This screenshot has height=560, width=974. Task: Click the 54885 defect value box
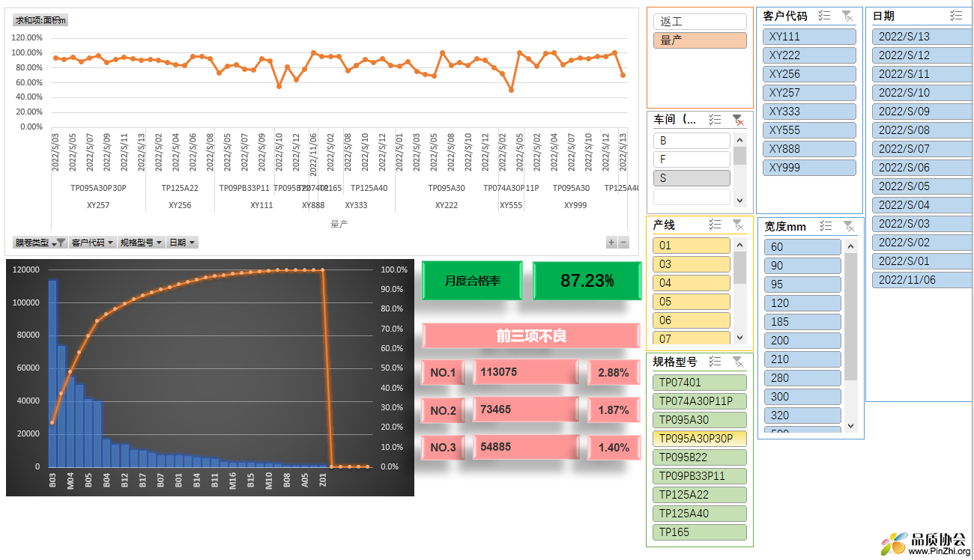click(x=526, y=448)
